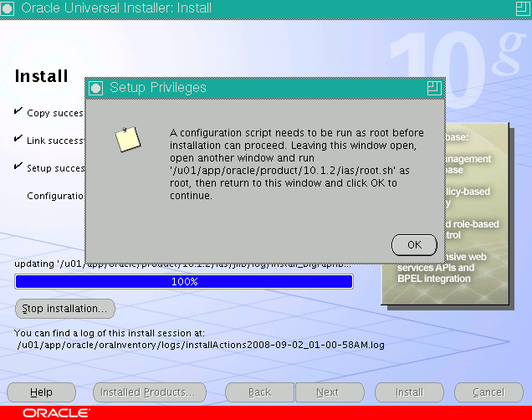
Task: Open Oracle Universal Installer window menu icon
Action: (8, 8)
